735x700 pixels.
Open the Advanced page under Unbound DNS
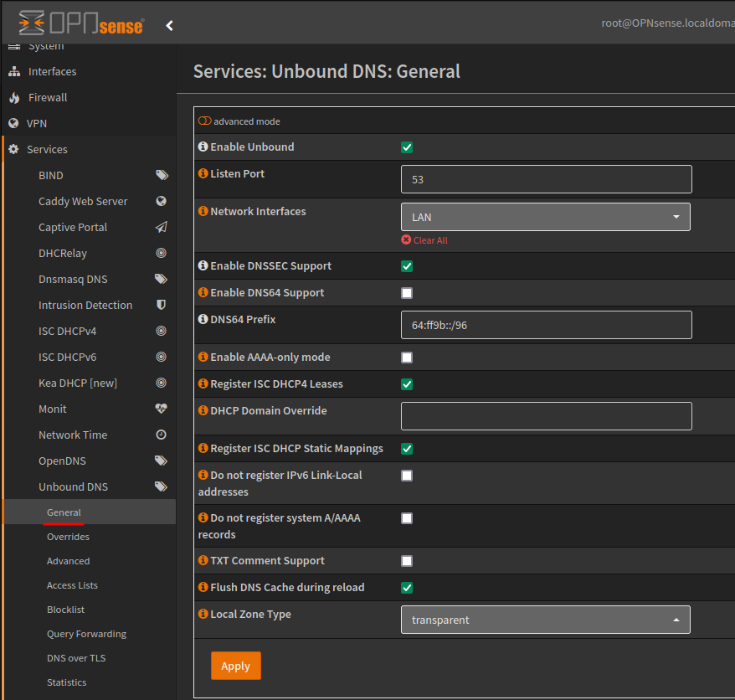(89, 561)
